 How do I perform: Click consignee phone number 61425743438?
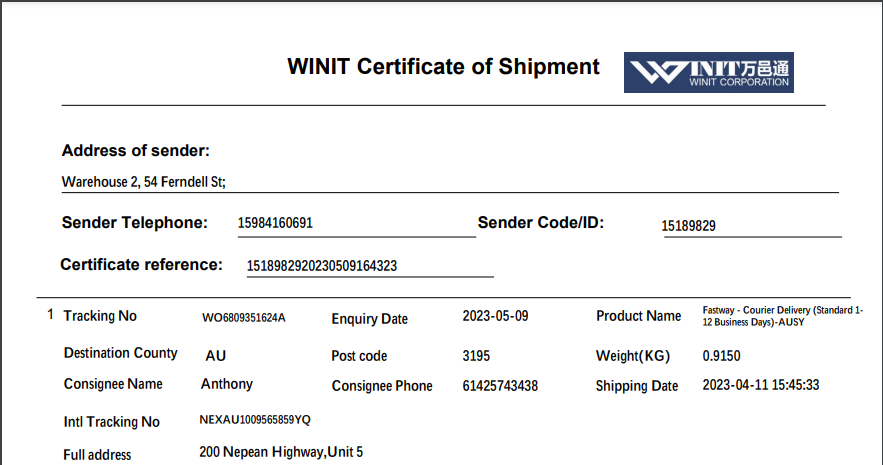click(x=500, y=386)
